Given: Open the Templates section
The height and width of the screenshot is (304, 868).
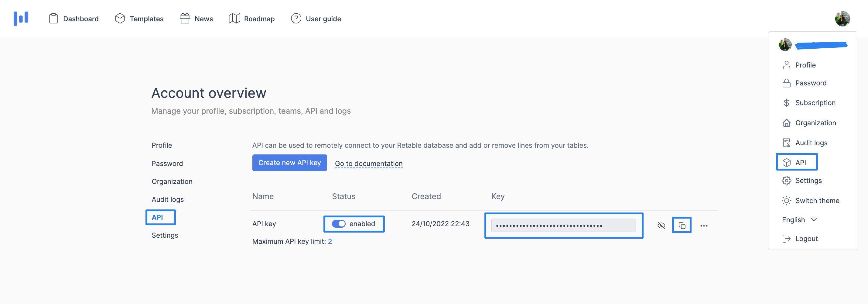Looking at the screenshot, I should click(147, 19).
